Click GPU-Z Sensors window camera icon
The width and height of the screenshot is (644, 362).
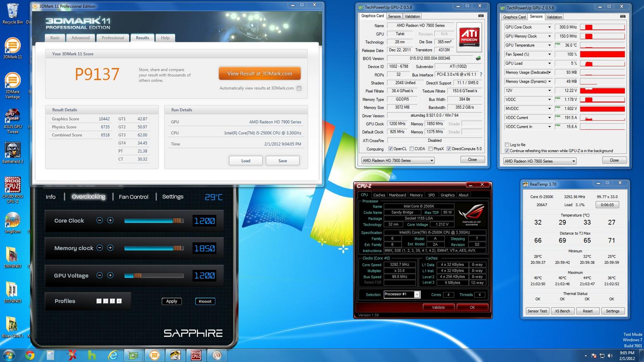click(x=623, y=17)
